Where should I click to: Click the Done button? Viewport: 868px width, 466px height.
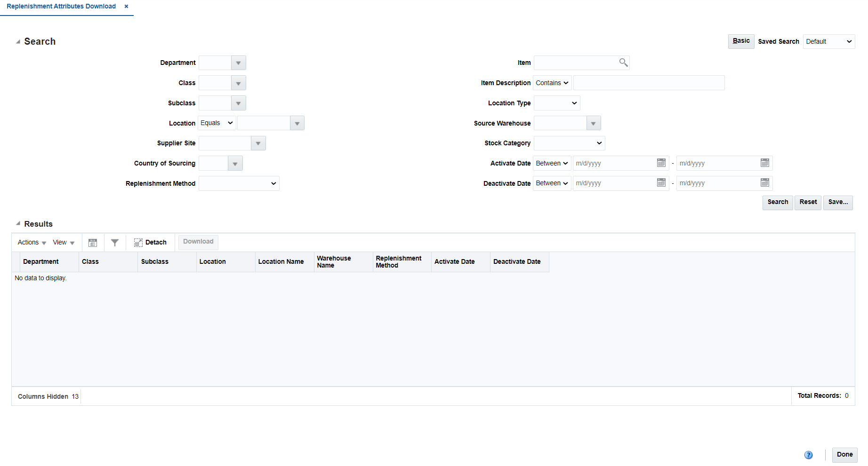[x=844, y=455]
